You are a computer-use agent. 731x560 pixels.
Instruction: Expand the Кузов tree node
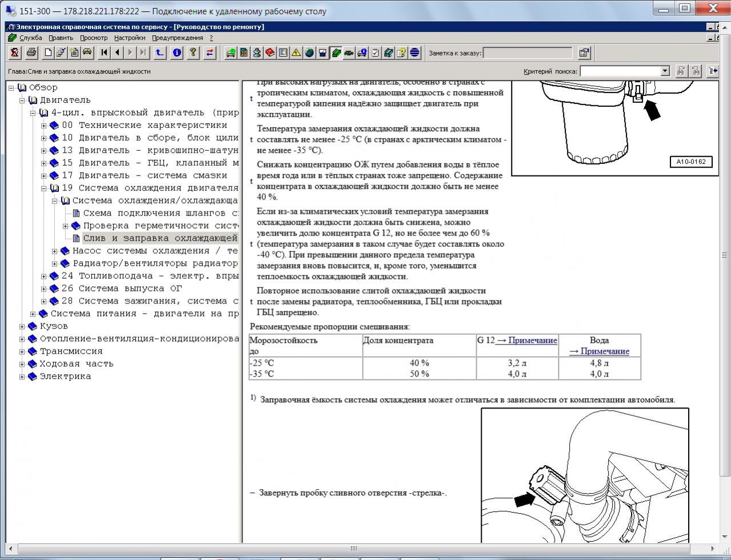22,326
